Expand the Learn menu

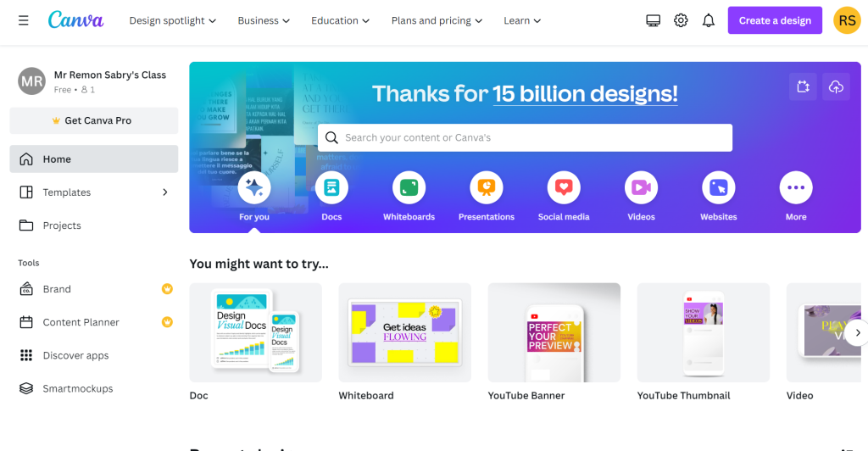(x=522, y=20)
